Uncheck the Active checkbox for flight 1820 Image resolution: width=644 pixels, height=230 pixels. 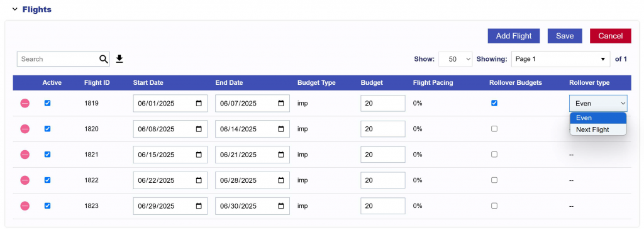pos(47,129)
